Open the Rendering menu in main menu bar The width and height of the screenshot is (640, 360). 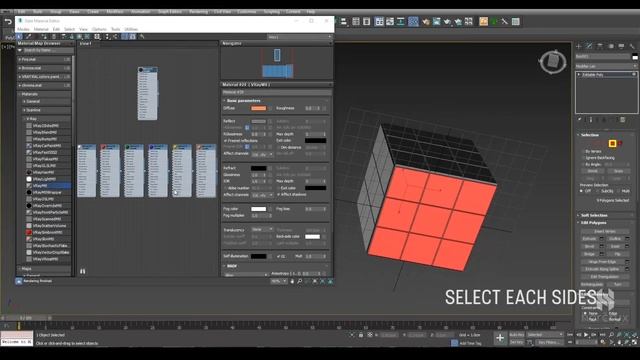(x=198, y=11)
